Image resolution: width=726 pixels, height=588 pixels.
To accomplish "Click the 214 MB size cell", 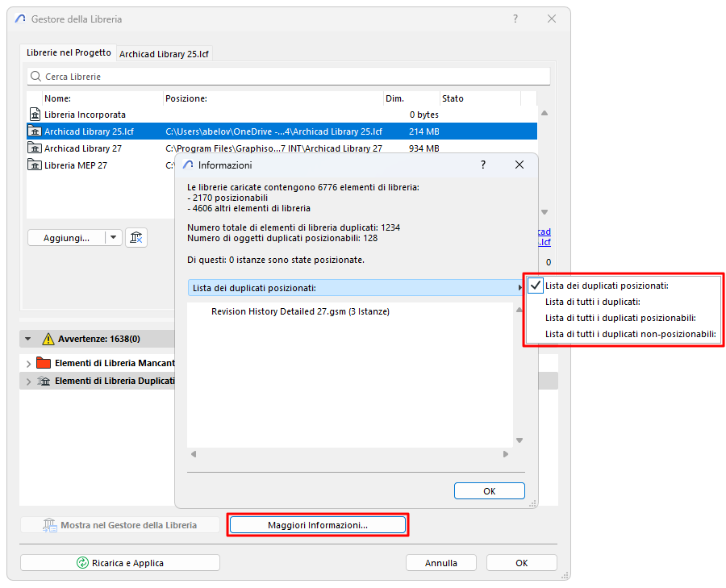I will click(424, 131).
